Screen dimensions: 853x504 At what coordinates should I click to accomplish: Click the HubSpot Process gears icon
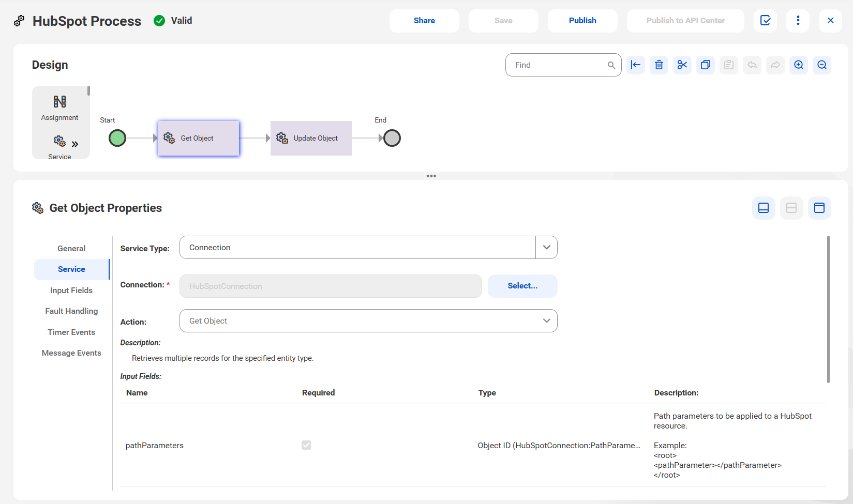pos(19,21)
